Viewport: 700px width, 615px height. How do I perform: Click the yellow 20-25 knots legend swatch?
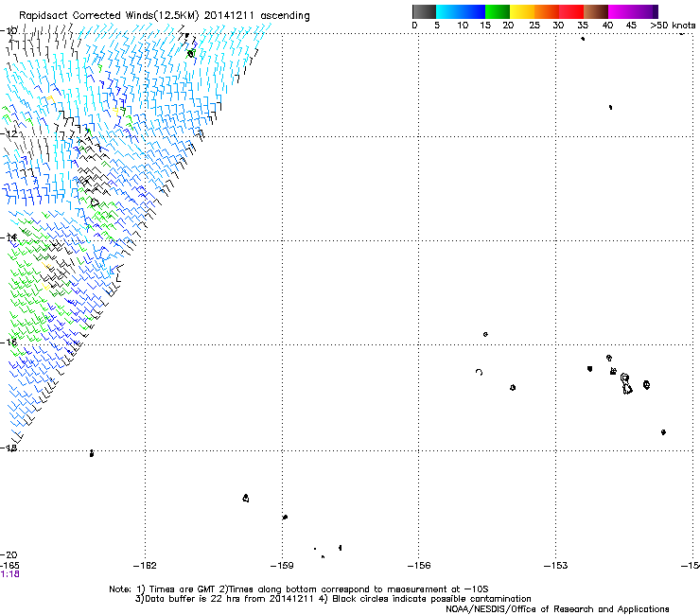click(522, 11)
